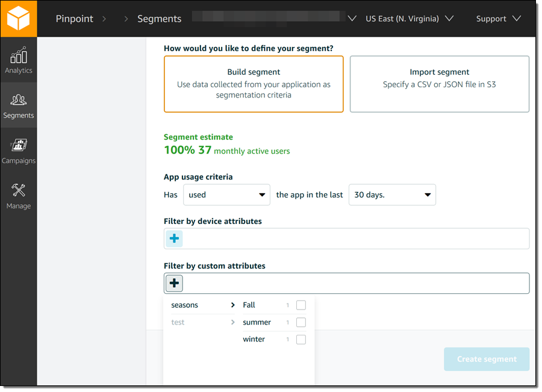The image size is (542, 392).
Task: Click the Create segment button
Action: [487, 359]
